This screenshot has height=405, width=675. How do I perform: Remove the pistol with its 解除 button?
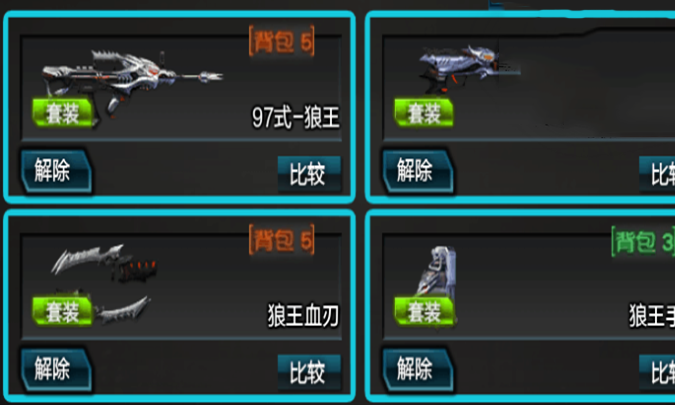pos(418,171)
